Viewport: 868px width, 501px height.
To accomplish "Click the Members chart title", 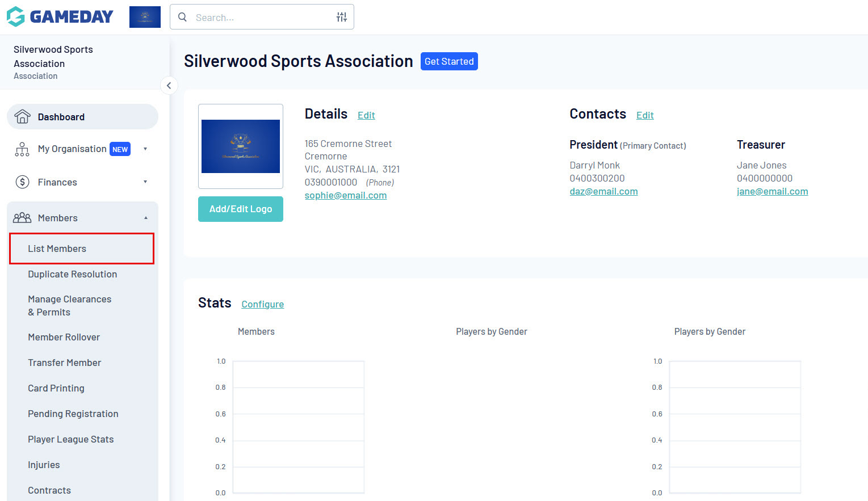I will [256, 331].
